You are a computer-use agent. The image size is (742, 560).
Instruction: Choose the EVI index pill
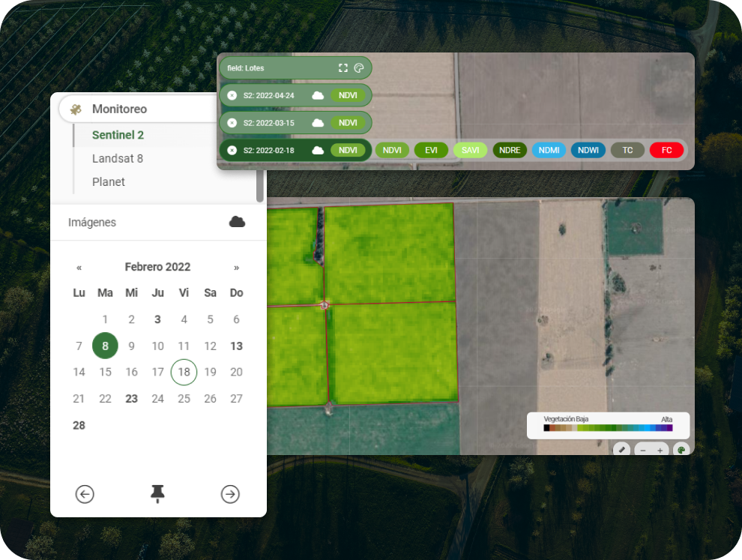(x=431, y=151)
